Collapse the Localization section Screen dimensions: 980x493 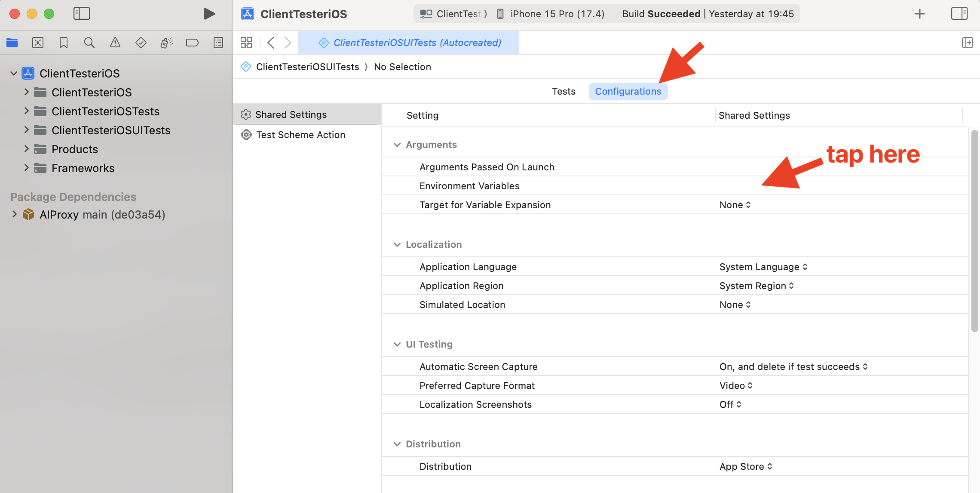(x=397, y=245)
